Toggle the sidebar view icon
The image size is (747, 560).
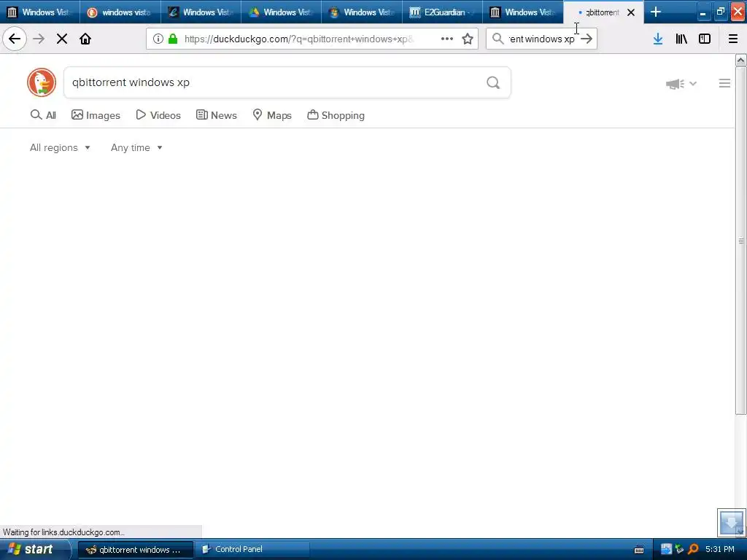[x=705, y=39]
